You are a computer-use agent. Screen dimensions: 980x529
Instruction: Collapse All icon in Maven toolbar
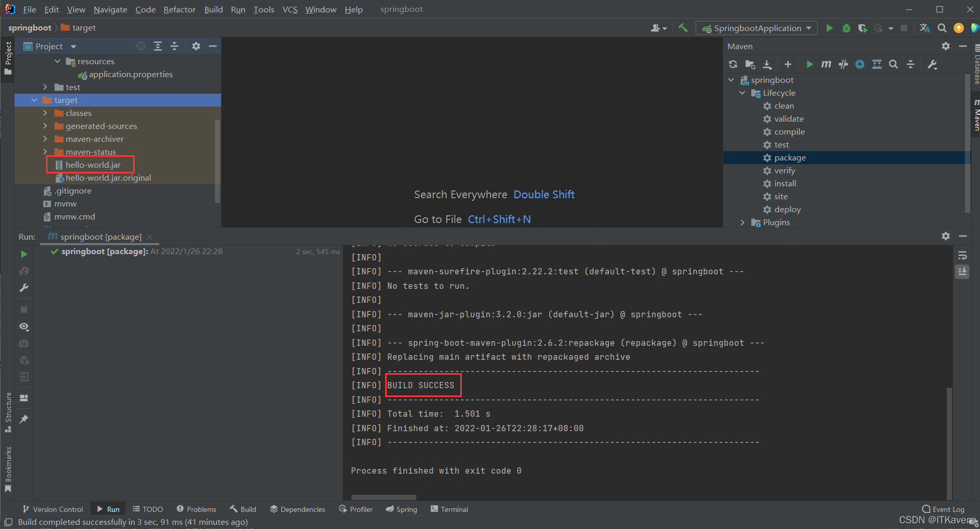(x=911, y=64)
